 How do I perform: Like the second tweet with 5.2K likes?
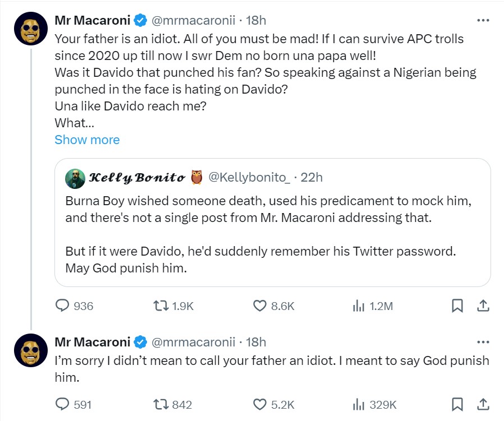[260, 404]
